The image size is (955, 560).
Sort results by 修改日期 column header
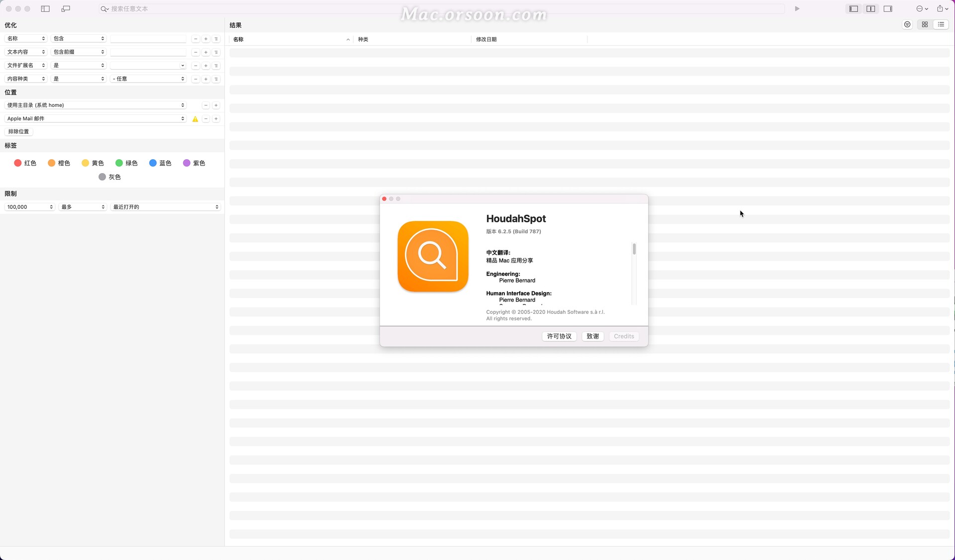tap(529, 39)
